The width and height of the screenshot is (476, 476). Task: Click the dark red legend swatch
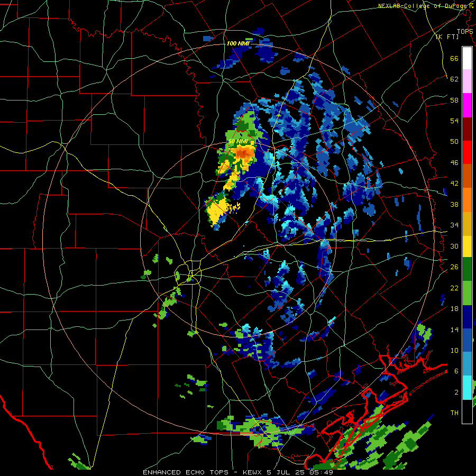(467, 129)
